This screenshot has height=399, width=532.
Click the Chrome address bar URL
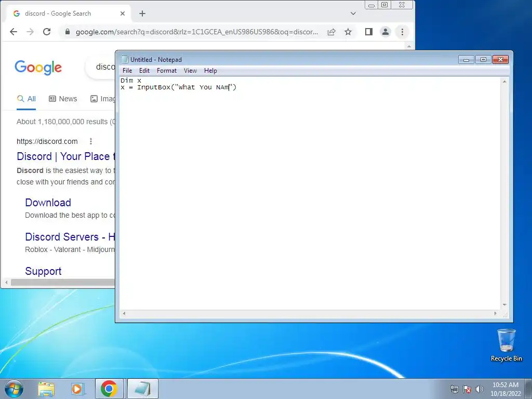click(x=197, y=32)
